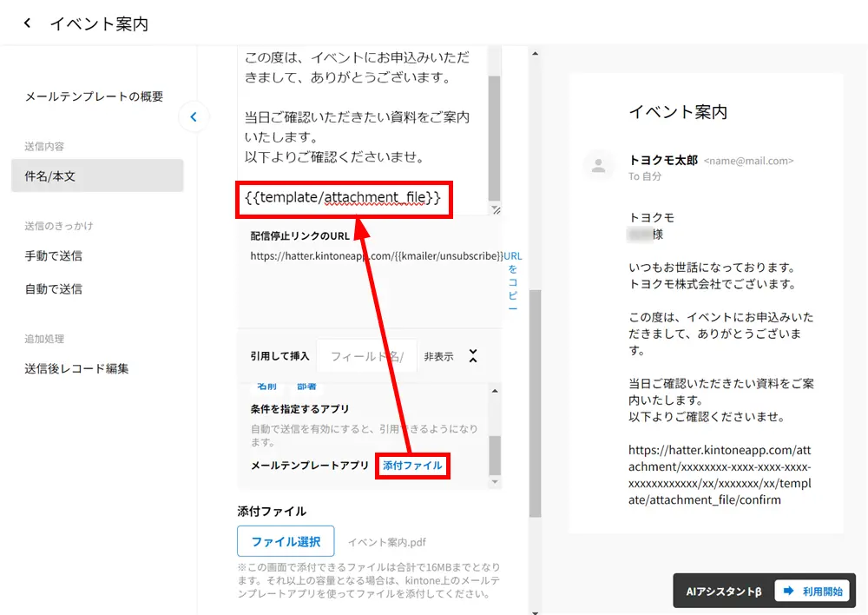Copy the unsubscribe URL with URLをコピー
868x615 pixels.
tap(513, 282)
